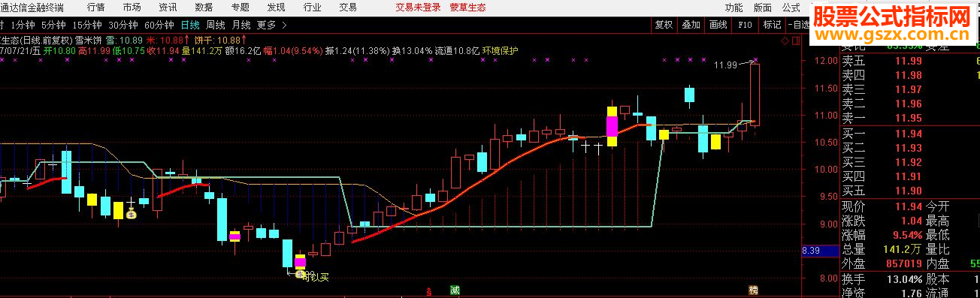Open the 行业 menu

pos(312,7)
